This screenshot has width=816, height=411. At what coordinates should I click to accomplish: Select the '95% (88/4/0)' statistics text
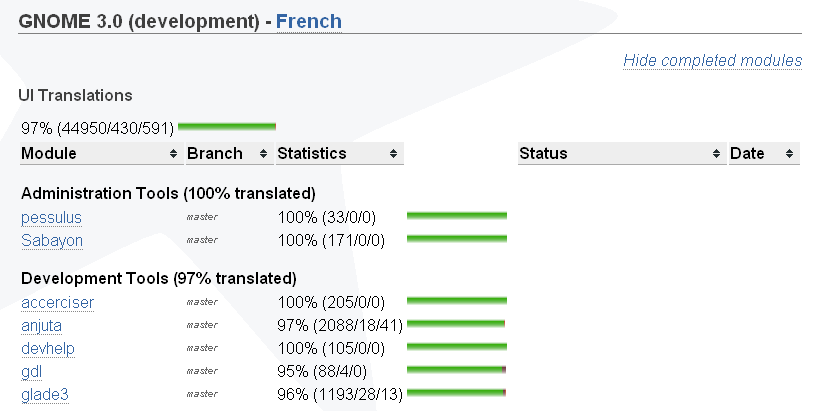322,371
